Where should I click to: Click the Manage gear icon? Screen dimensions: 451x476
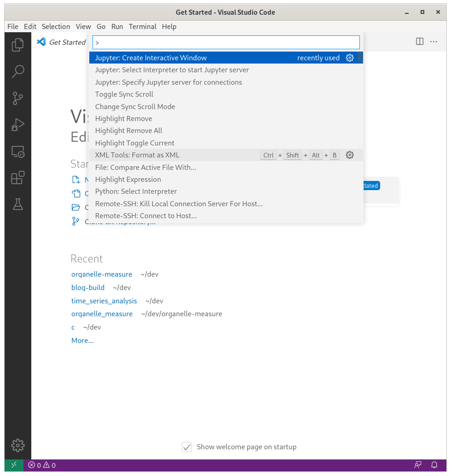click(x=17, y=445)
